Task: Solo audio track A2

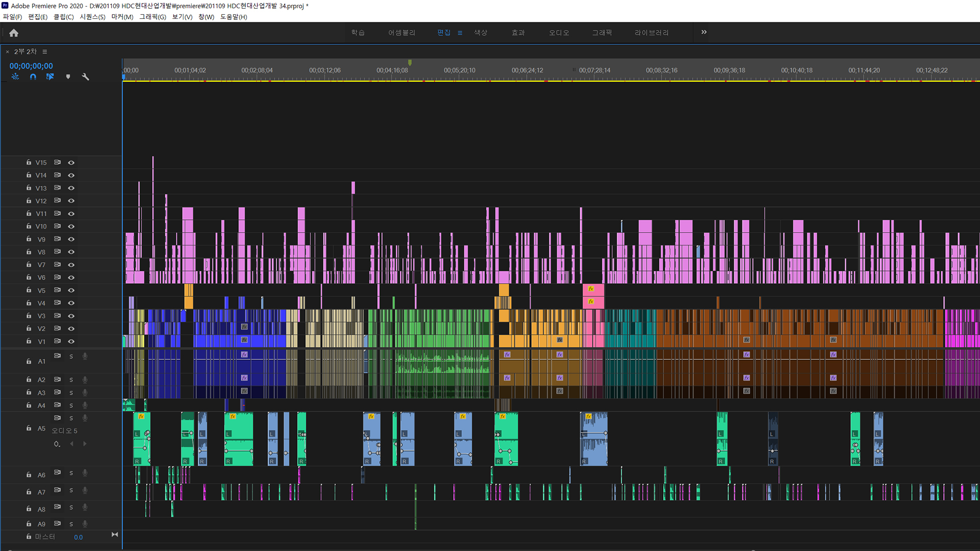Action: point(71,380)
